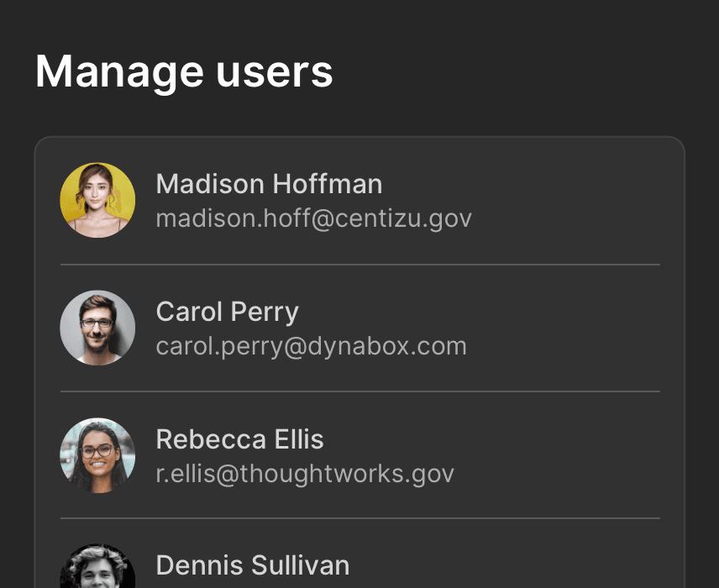Click the Dennis Sullivan name

click(x=252, y=565)
